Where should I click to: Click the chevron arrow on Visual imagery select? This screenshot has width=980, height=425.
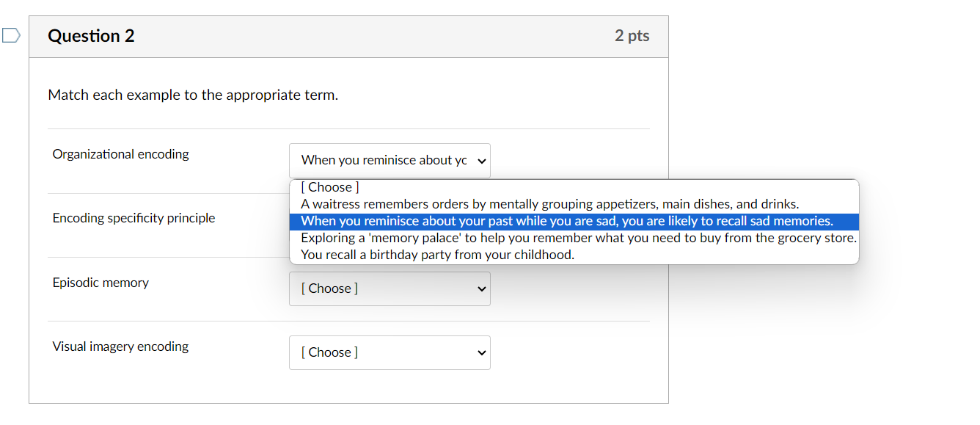[x=482, y=353]
